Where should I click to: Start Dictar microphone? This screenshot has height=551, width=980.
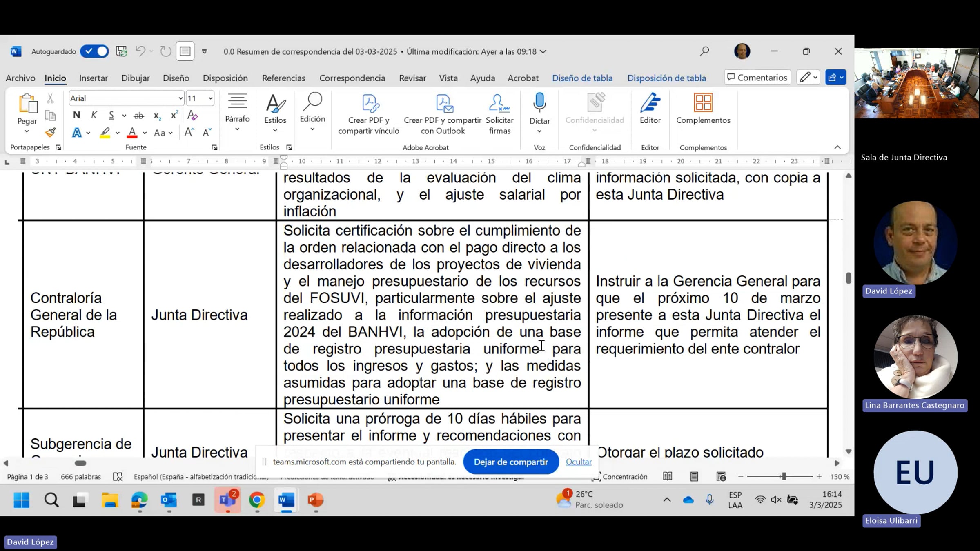539,103
